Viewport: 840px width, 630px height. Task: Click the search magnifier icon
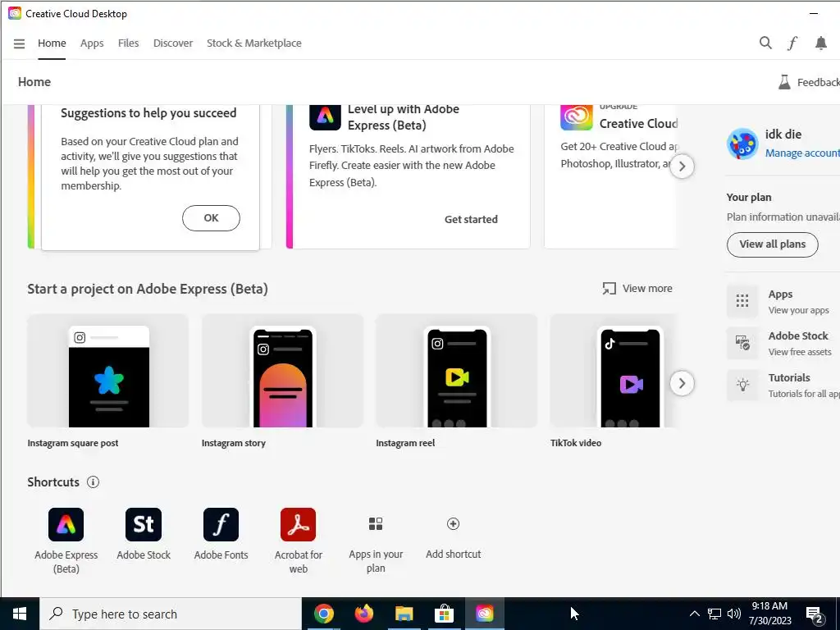pos(765,43)
